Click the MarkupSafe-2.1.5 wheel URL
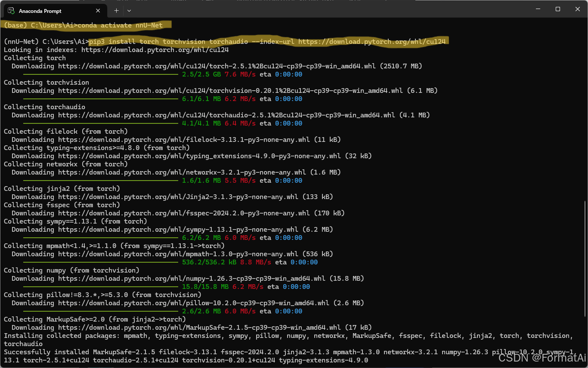 coord(199,328)
